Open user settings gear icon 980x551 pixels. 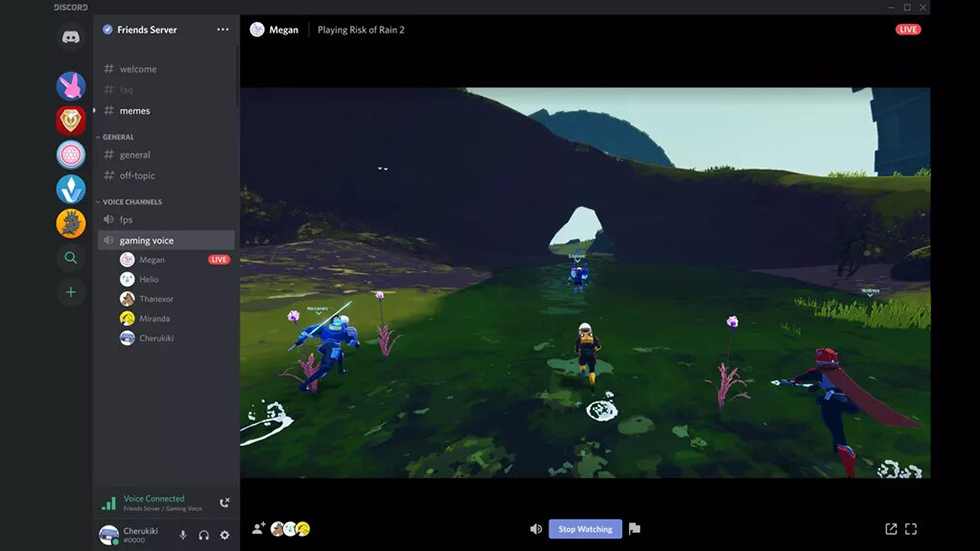coord(224,535)
